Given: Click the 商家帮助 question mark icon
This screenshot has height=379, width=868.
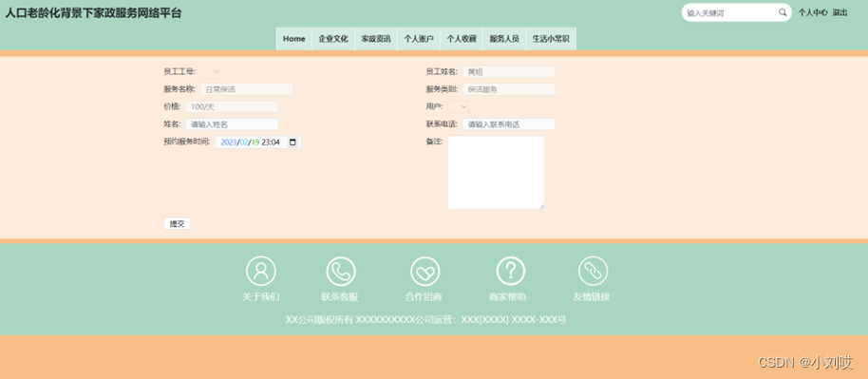Looking at the screenshot, I should coord(510,272).
